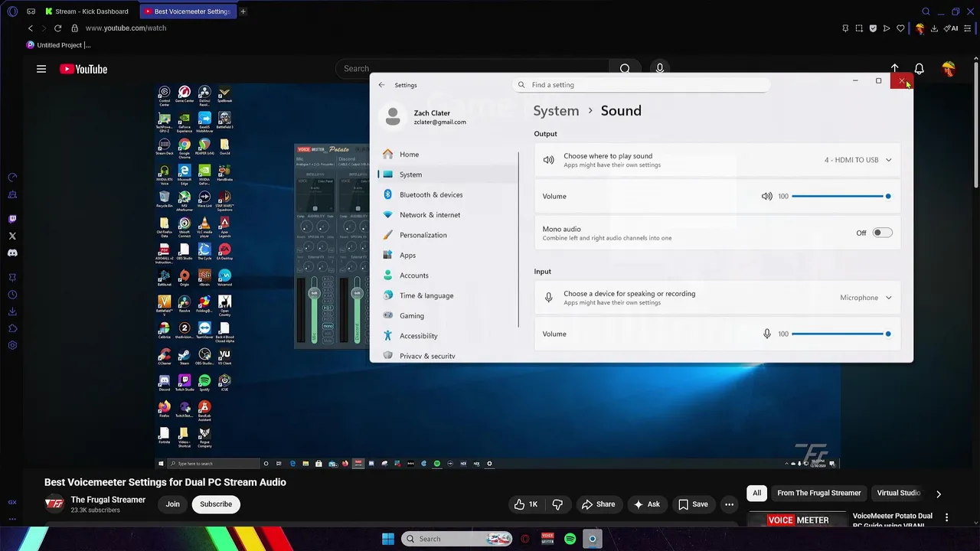This screenshot has height=551, width=980.
Task: Click the pin icon in address bar
Action: tap(845, 28)
